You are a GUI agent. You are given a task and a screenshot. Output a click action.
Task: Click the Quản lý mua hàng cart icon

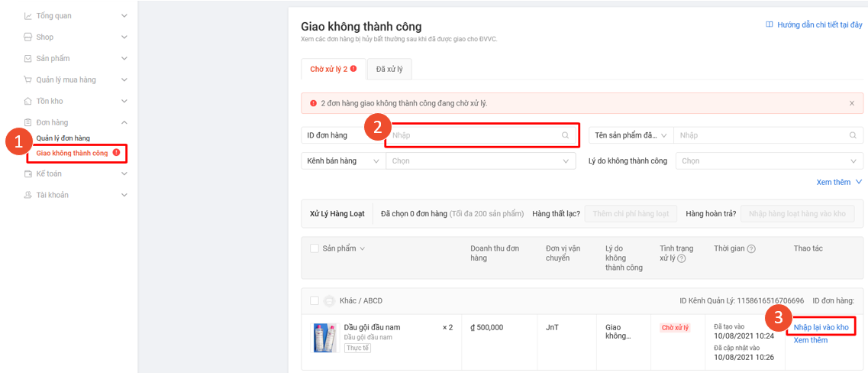click(x=28, y=80)
